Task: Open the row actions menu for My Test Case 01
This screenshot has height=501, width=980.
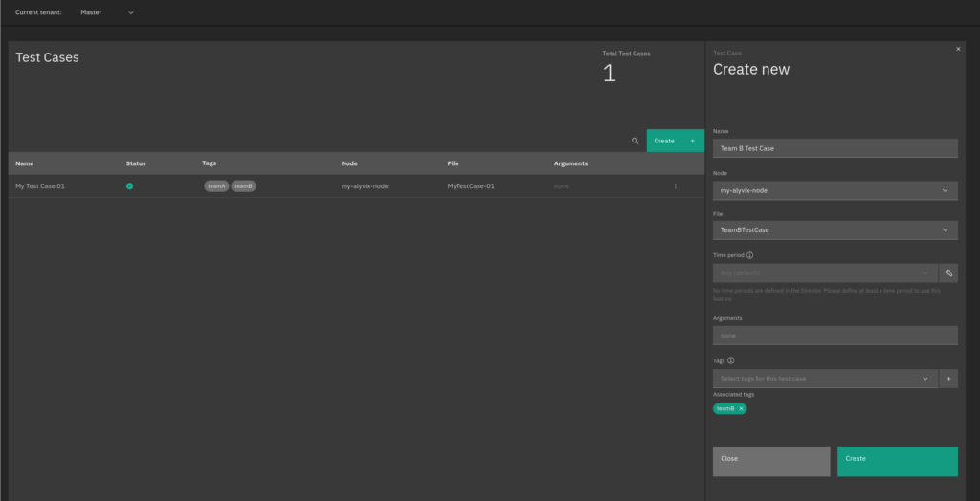Action: 676,186
